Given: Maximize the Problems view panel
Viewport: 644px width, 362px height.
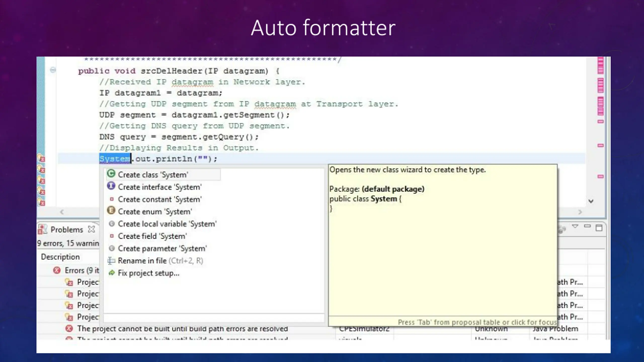Looking at the screenshot, I should point(599,228).
